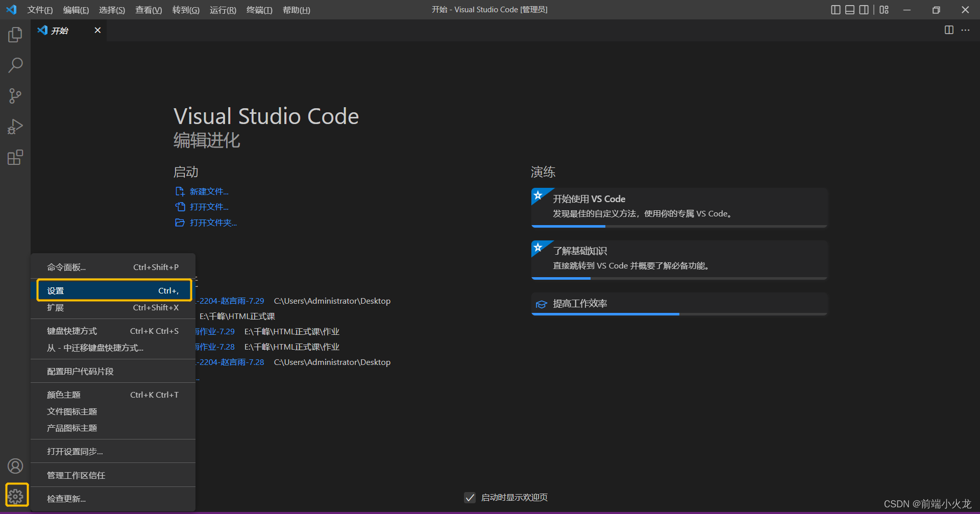Toggle secondary side bar layout icon
The height and width of the screenshot is (514, 980).
click(864, 10)
